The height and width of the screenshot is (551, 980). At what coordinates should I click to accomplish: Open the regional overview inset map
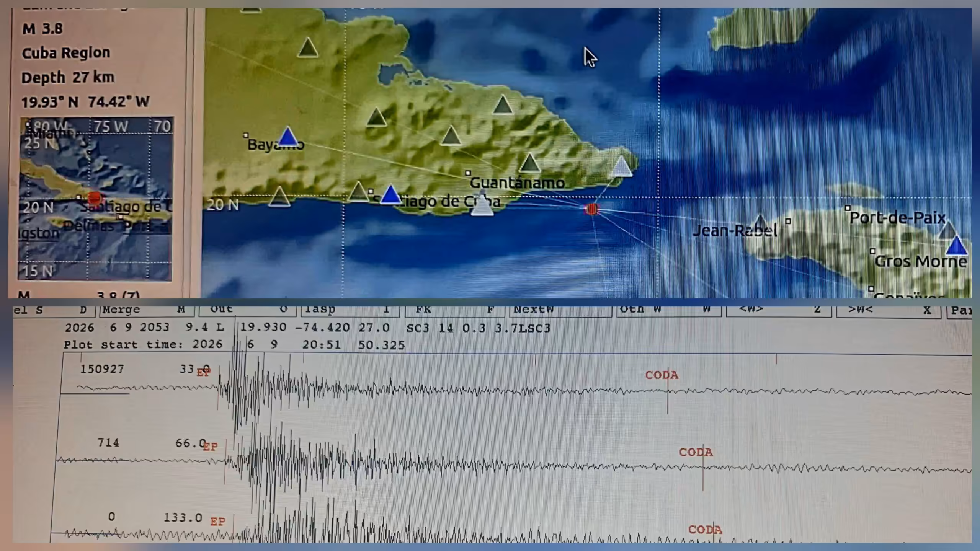96,199
